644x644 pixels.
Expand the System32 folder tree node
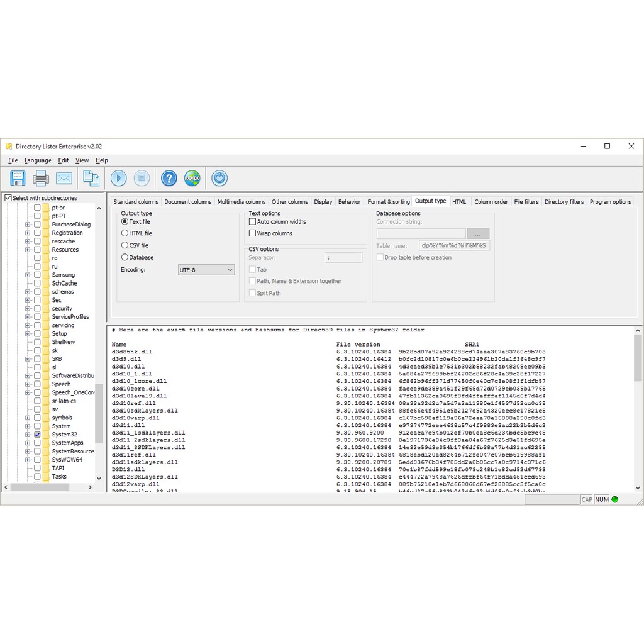pos(28,435)
